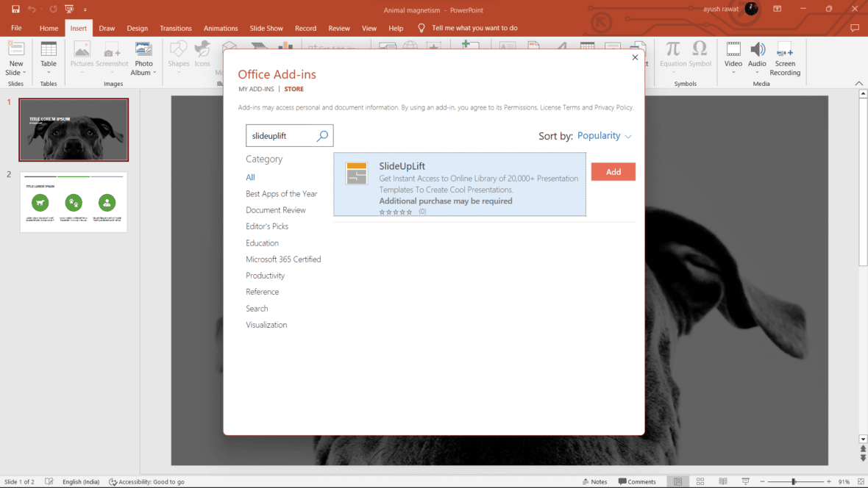Screen dimensions: 868x488
Task: Toggle the Notes pane in status bar
Action: pyautogui.click(x=594, y=481)
